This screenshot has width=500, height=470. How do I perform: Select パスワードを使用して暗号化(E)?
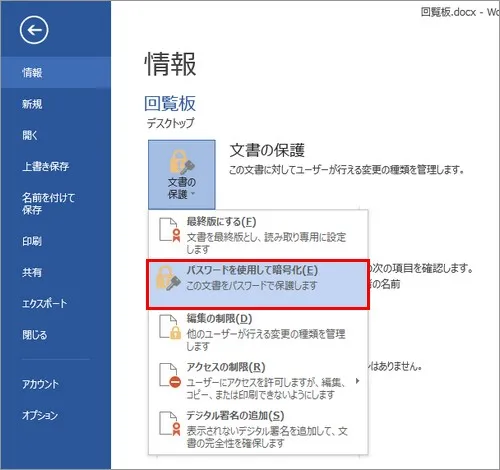coord(258,284)
